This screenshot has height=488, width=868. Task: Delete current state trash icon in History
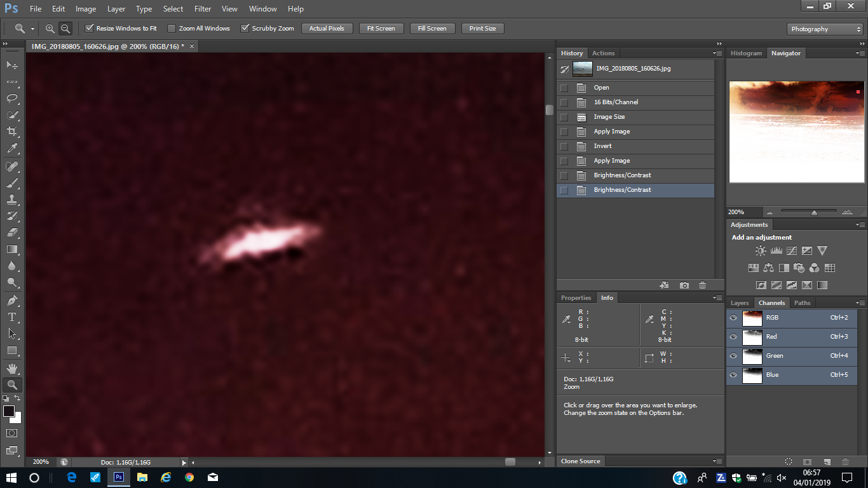pyautogui.click(x=702, y=285)
